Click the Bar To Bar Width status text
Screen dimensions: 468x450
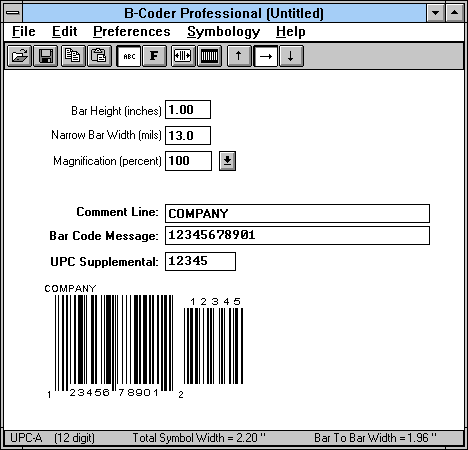pyautogui.click(x=375, y=438)
